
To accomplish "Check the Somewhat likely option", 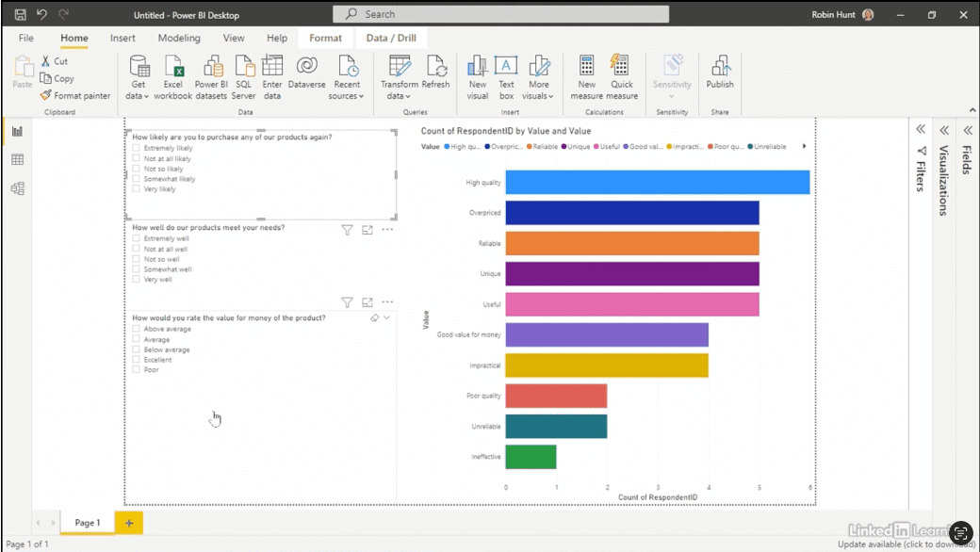I will [136, 179].
